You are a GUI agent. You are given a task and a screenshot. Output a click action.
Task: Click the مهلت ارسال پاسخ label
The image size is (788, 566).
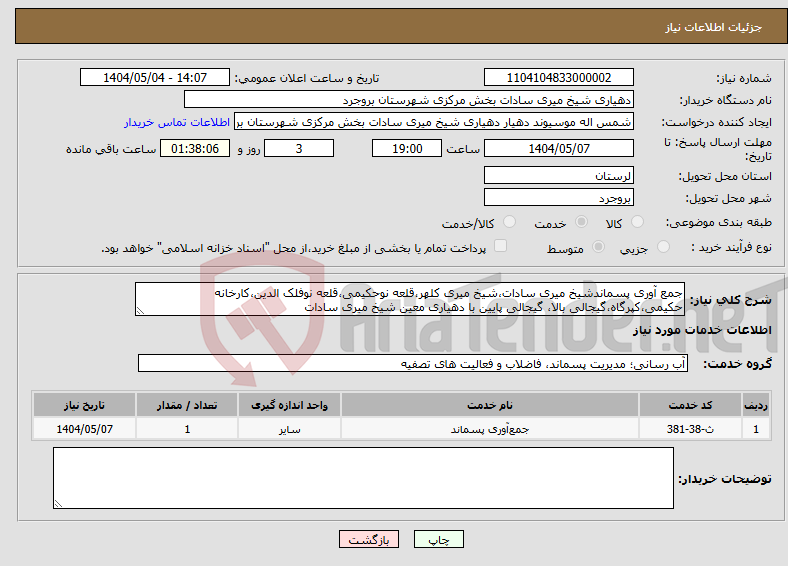pyautogui.click(x=717, y=149)
